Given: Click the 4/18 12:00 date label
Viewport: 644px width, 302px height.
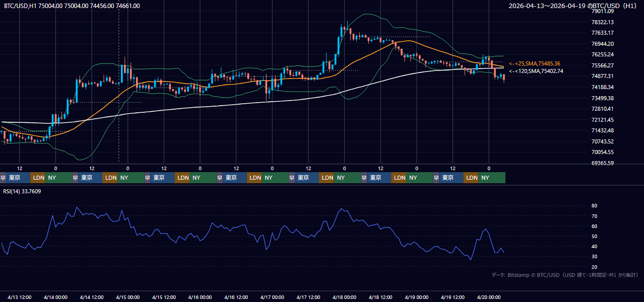Looking at the screenshot, I should [381, 297].
